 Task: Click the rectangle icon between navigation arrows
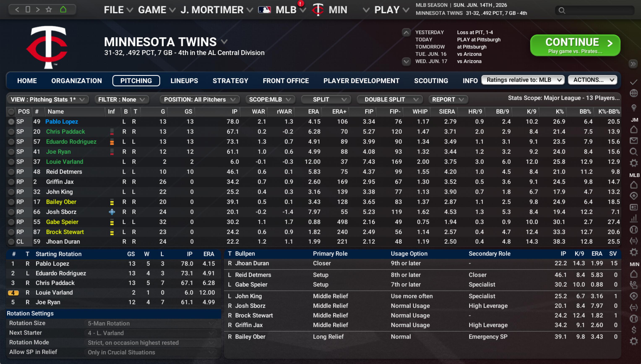click(28, 9)
